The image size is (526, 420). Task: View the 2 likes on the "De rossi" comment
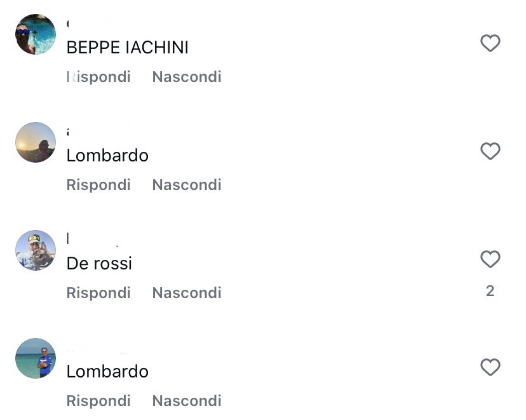[x=490, y=291]
